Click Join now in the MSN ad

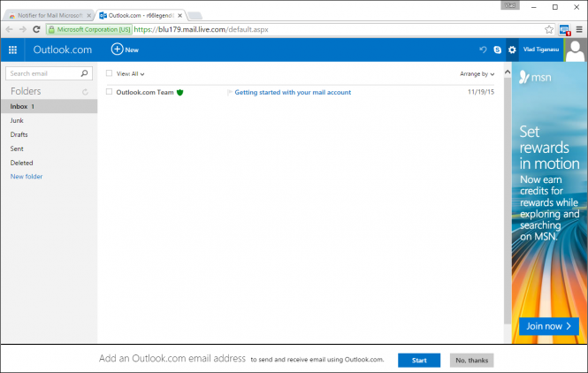coord(548,326)
